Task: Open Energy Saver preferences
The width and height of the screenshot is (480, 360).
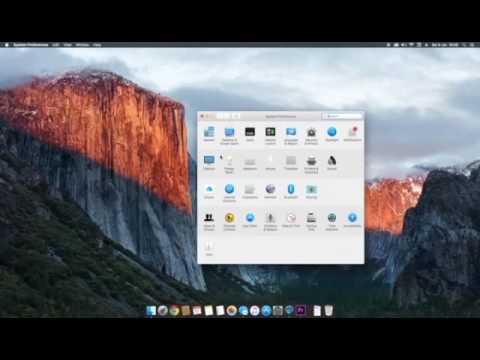Action: [229, 164]
